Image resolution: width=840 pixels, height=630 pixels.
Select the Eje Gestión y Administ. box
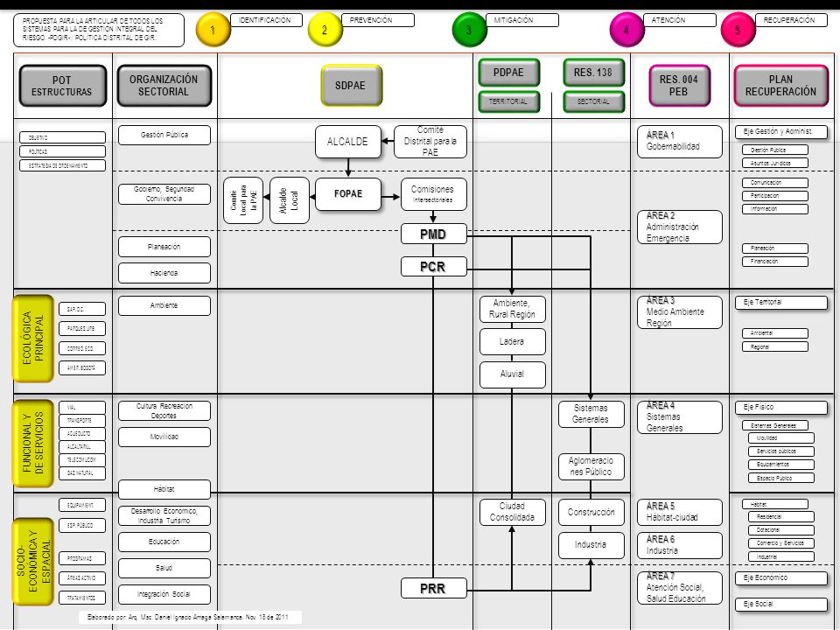click(x=781, y=132)
